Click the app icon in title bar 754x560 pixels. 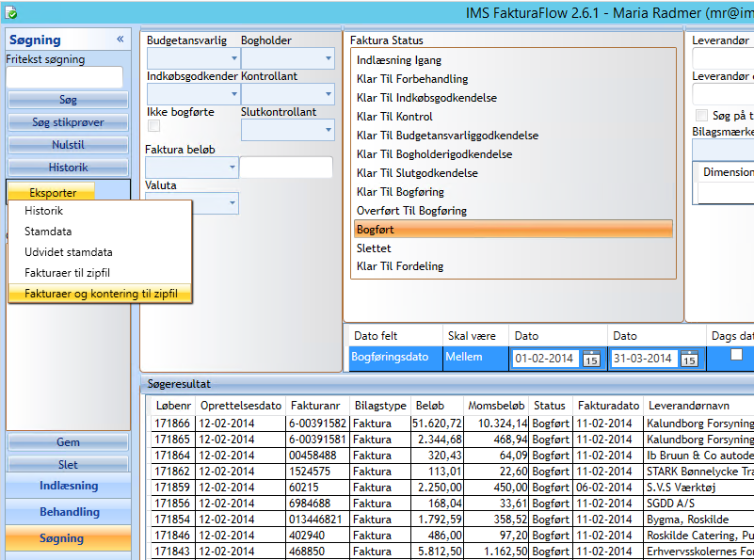coord(10,12)
